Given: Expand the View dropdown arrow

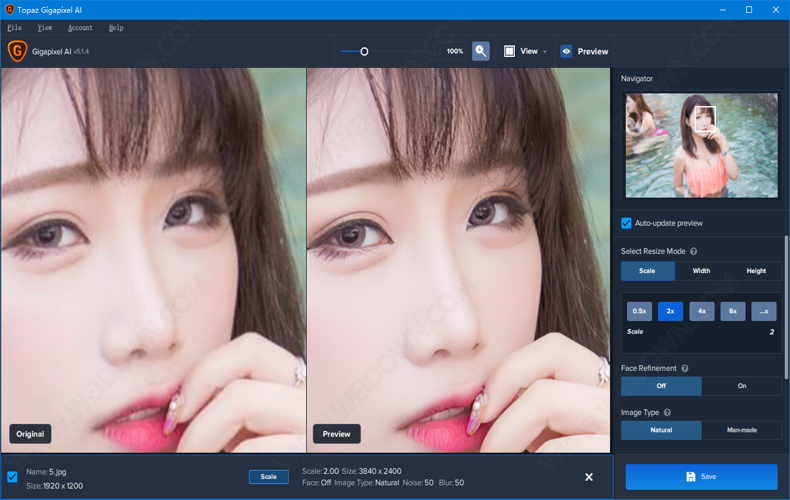Looking at the screenshot, I should pyautogui.click(x=545, y=51).
